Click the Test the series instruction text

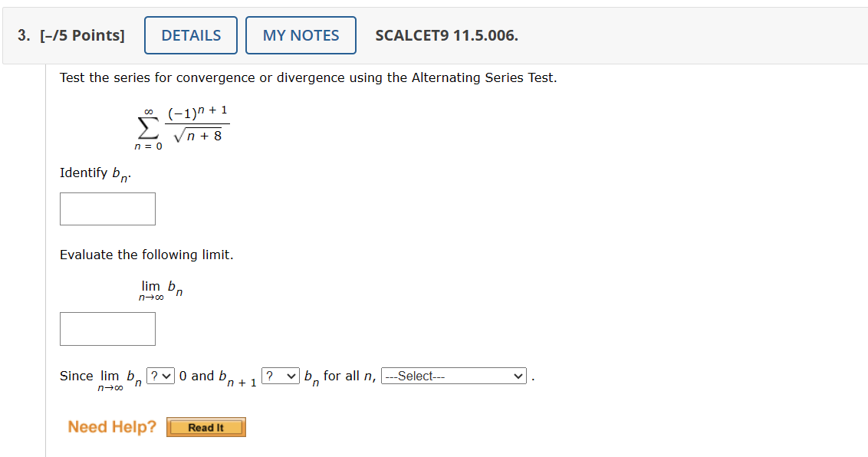click(x=308, y=77)
